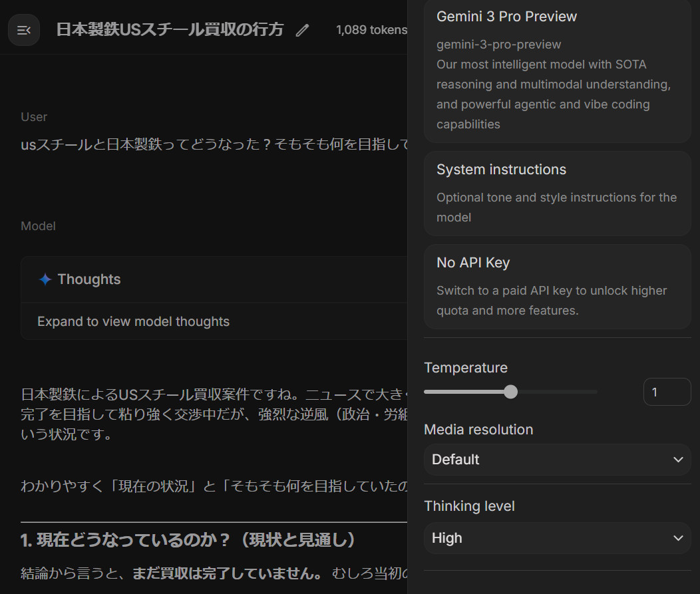Click the chat title 日本製鉄USスチール買収の行方
Image resolution: width=700 pixels, height=594 pixels.
(170, 30)
